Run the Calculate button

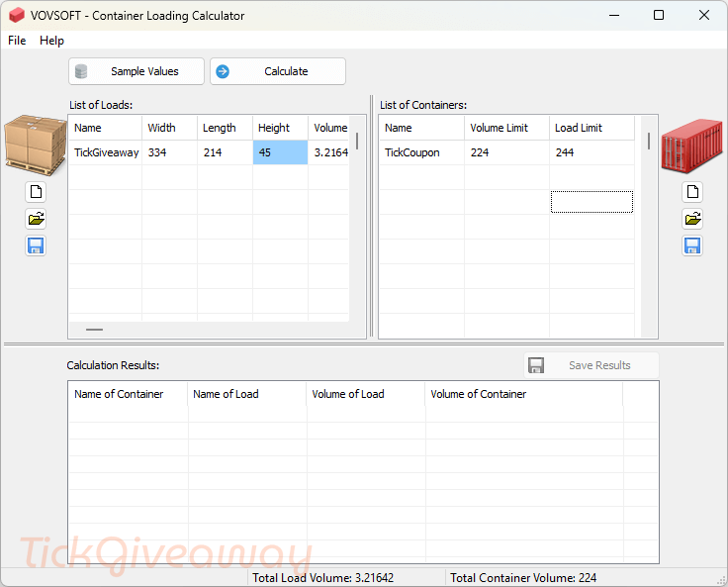(x=278, y=71)
